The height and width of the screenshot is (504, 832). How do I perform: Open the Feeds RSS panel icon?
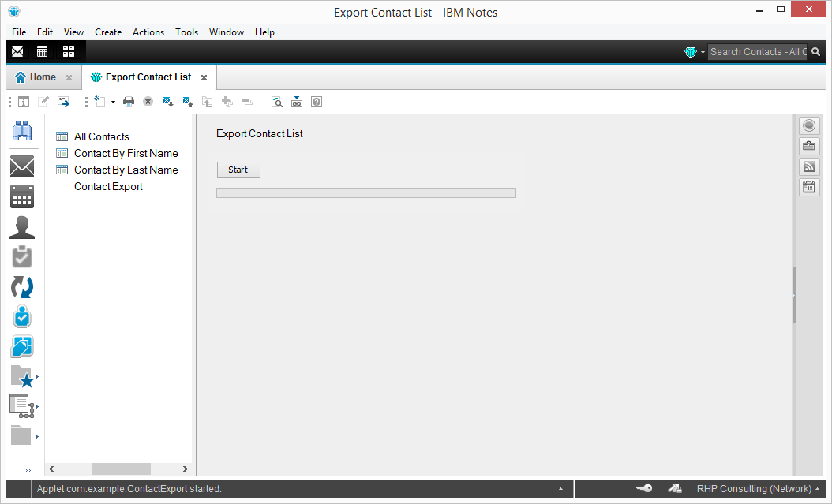[x=809, y=166]
